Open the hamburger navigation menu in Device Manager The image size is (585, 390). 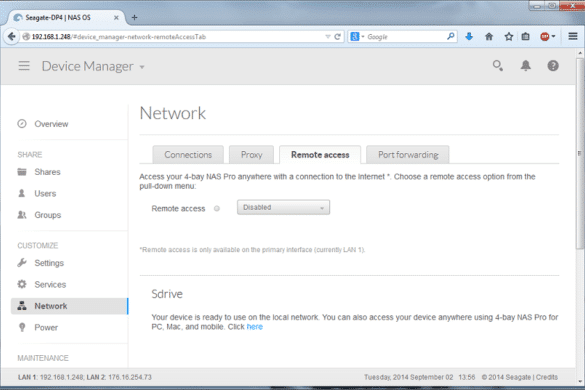[24, 66]
